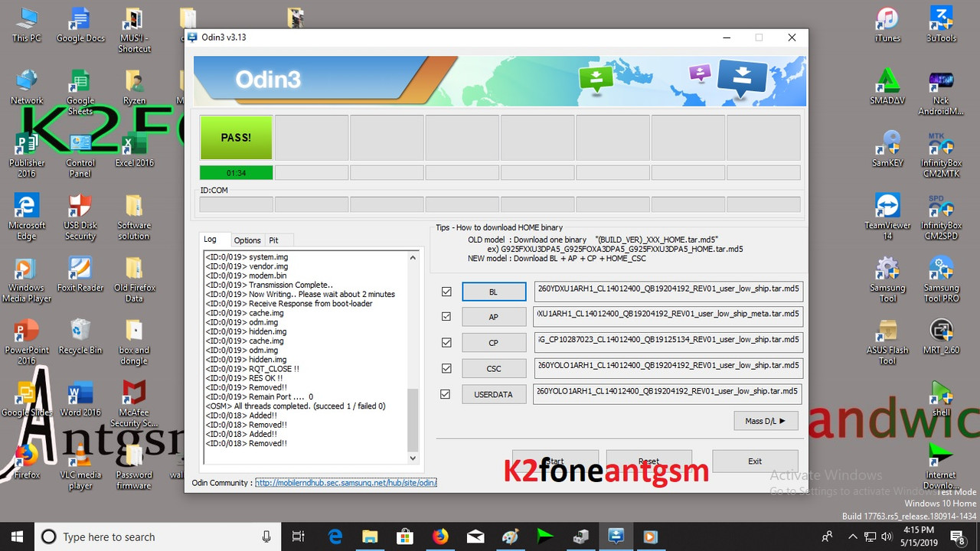The width and height of the screenshot is (980, 551).
Task: Click the USERDATA file browse button
Action: click(494, 394)
